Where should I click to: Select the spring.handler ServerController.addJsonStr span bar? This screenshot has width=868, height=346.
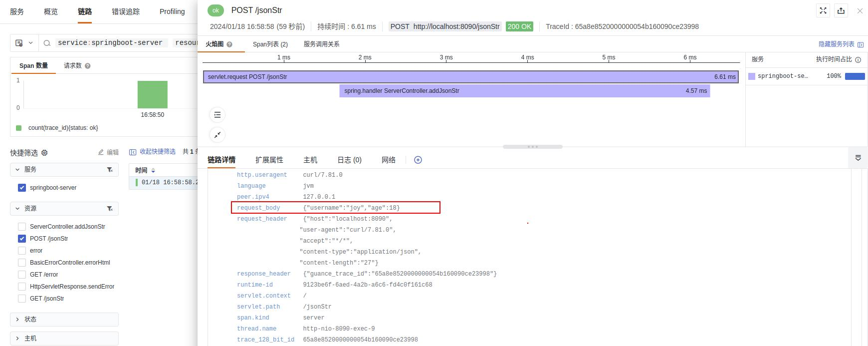tap(525, 91)
